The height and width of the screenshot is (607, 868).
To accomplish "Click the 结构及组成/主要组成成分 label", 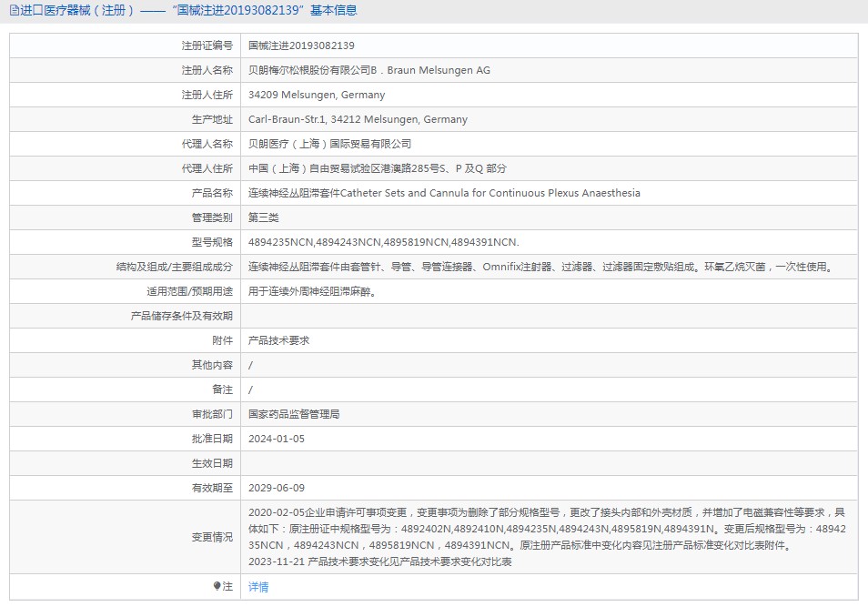I will [175, 267].
